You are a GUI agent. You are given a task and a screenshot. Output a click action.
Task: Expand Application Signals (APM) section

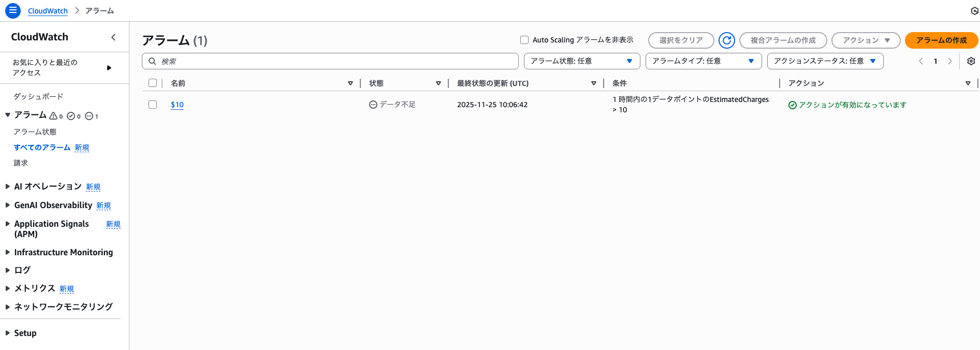click(x=8, y=224)
